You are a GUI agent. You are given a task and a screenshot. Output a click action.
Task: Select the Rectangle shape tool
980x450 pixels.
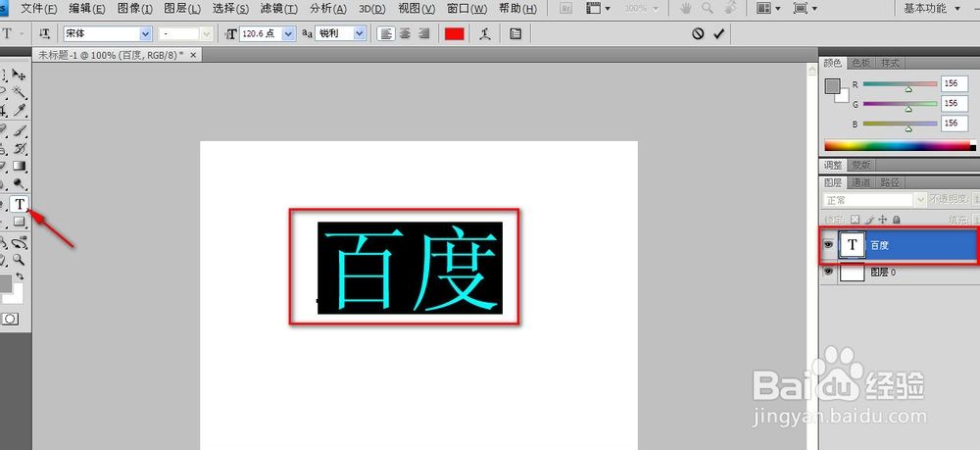coord(19,222)
